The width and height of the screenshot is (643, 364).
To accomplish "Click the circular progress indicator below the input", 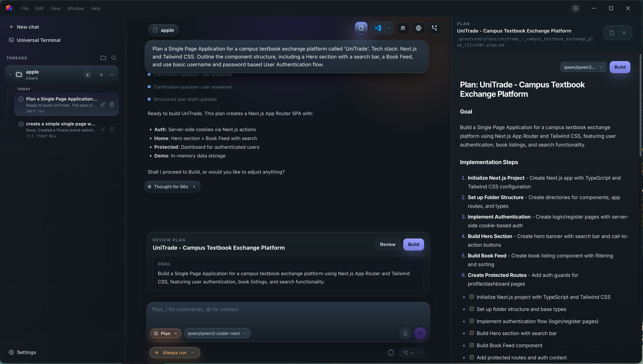I will (391, 352).
